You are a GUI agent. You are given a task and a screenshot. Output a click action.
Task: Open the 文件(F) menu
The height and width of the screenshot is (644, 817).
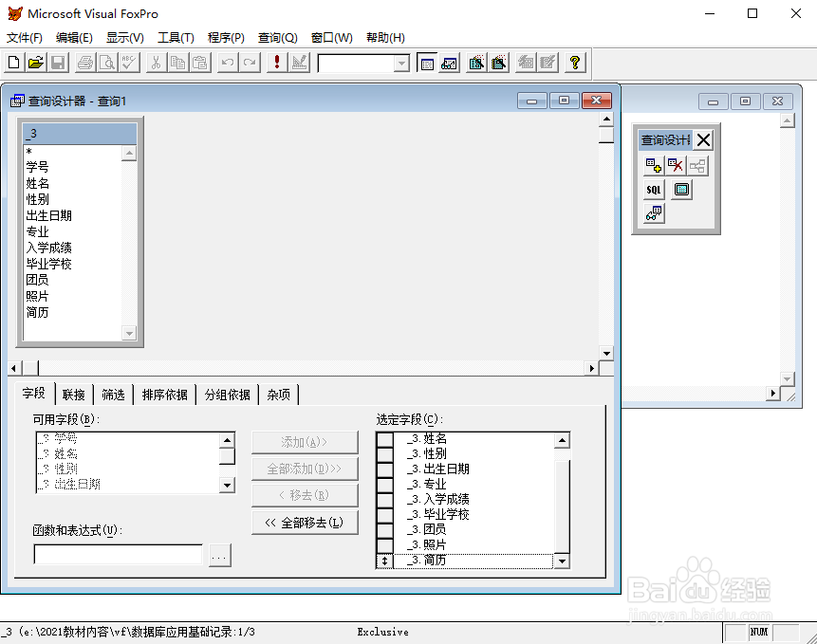coord(25,38)
